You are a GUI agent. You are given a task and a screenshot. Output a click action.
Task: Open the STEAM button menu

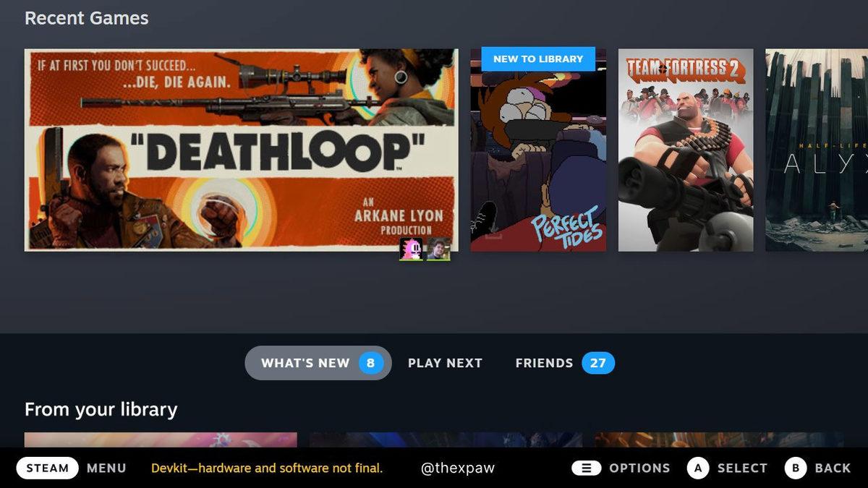[x=48, y=468]
